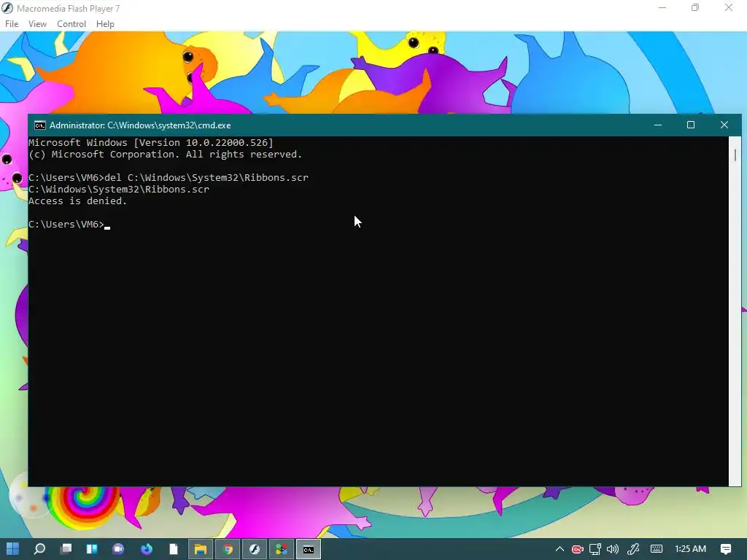
Task: Open the File menu in Flash Player
Action: pyautogui.click(x=12, y=24)
